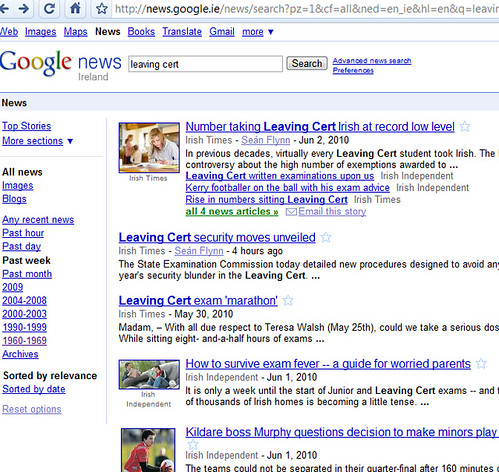Open the 'Leaving Cert exam marathon' article
The height and width of the screenshot is (472, 499).
coord(198,301)
